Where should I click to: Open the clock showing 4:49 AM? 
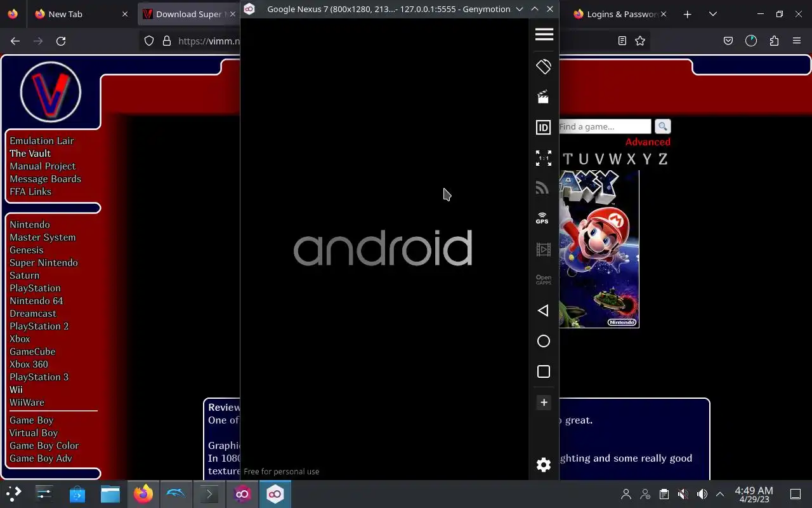click(754, 494)
